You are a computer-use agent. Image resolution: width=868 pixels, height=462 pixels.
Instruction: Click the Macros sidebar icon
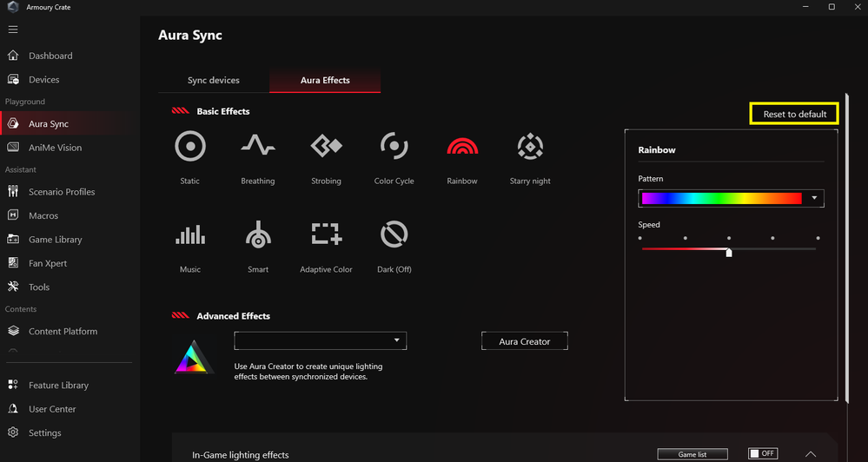[x=13, y=215]
